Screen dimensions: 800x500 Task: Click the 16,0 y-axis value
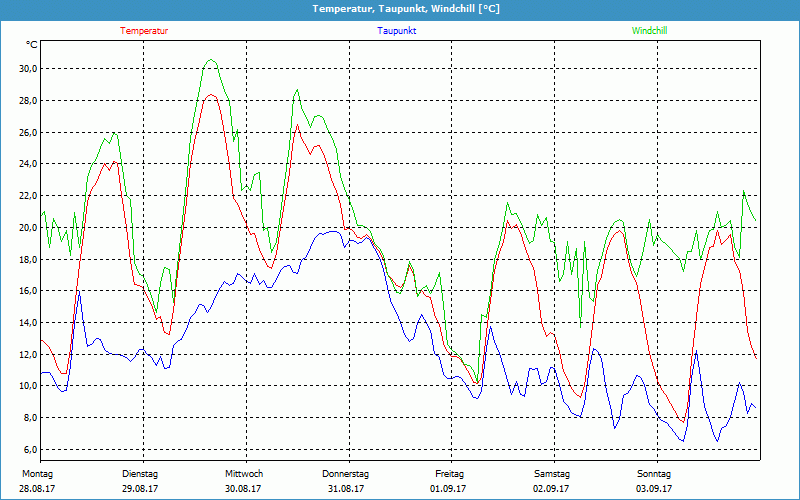tap(28, 291)
